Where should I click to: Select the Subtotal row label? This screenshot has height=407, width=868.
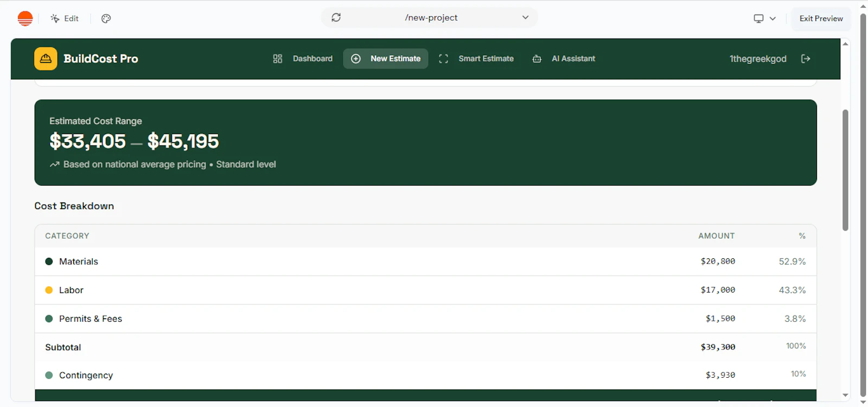coord(63,347)
